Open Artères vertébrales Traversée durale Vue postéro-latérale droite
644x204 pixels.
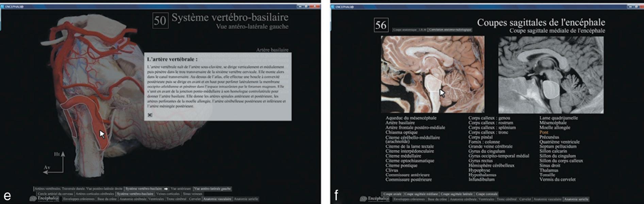coord(79,189)
